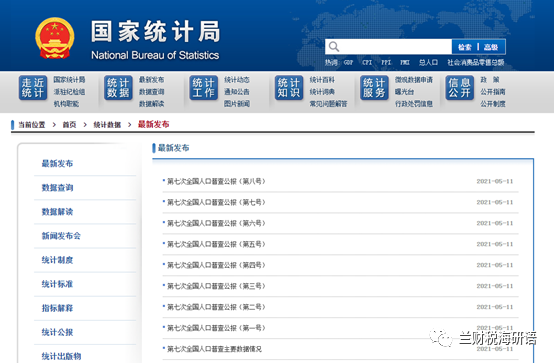This screenshot has height=363, width=554.
Task: Open 国家统计局 under 走近统计
Action: click(x=69, y=80)
